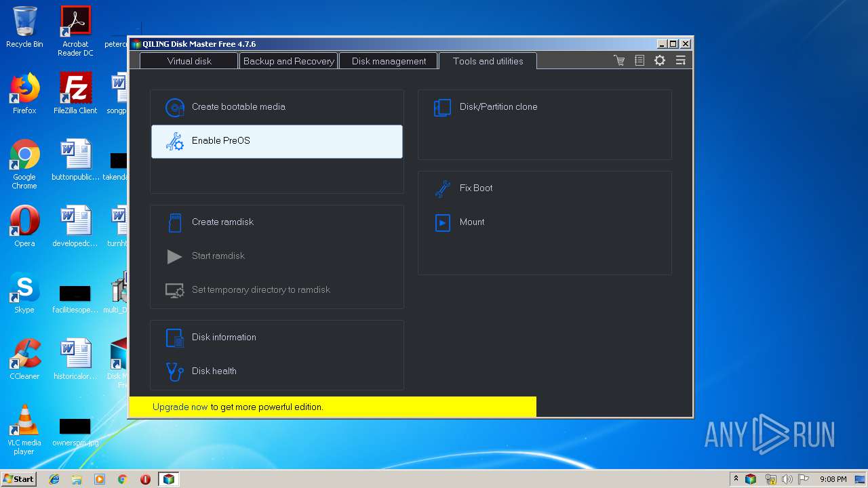Click the Fix Boot wrench icon
The height and width of the screenshot is (488, 868).
point(443,188)
